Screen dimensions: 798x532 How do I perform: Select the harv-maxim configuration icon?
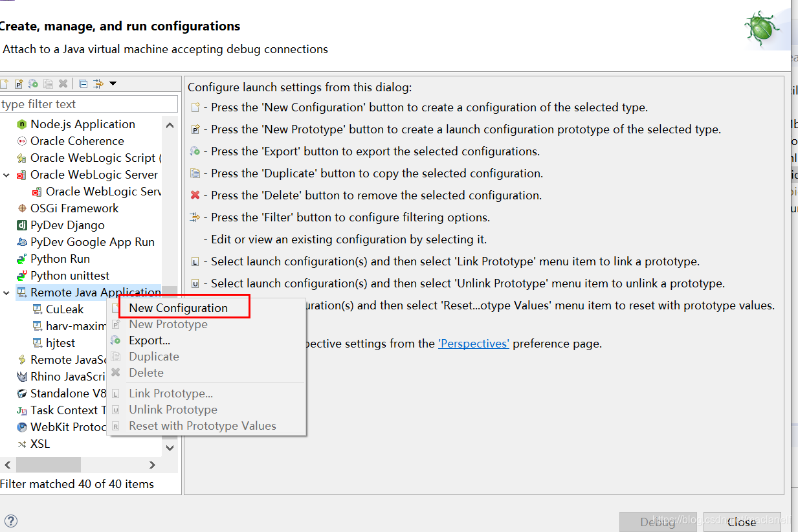coord(38,326)
